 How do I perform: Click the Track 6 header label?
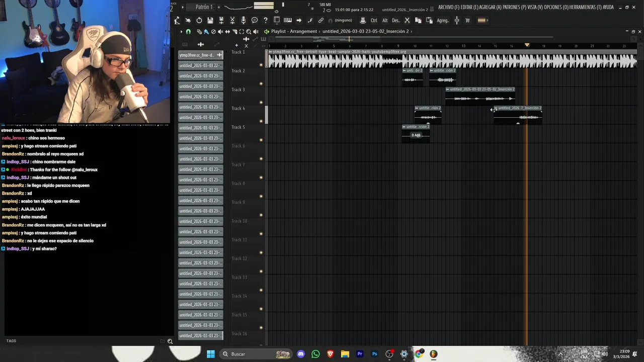click(x=238, y=146)
